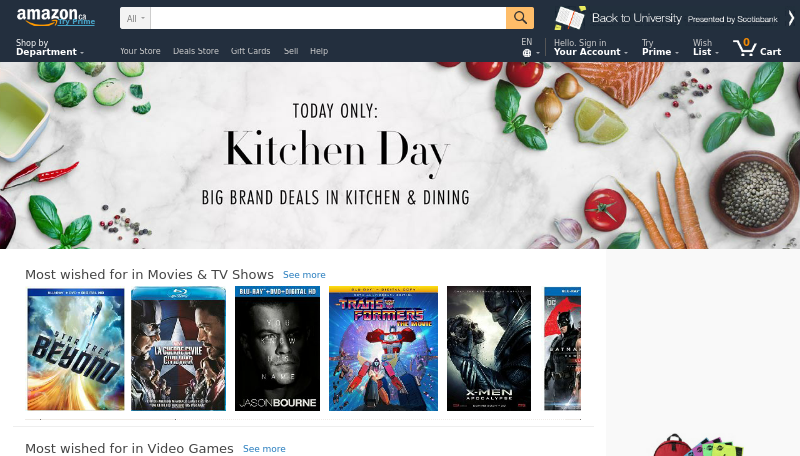Click See more for Video Games
The image size is (800, 456).
(x=264, y=449)
